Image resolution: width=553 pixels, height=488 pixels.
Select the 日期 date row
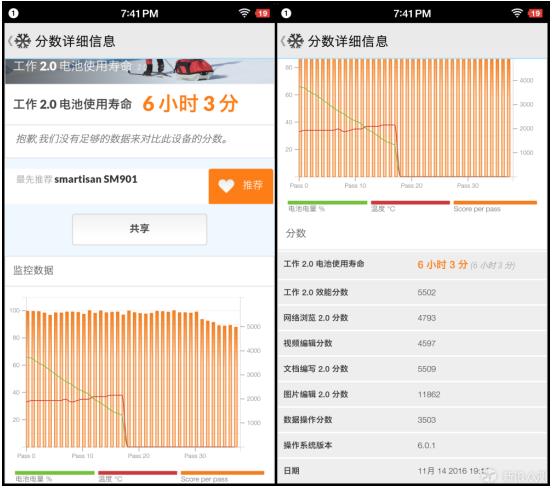pos(412,471)
